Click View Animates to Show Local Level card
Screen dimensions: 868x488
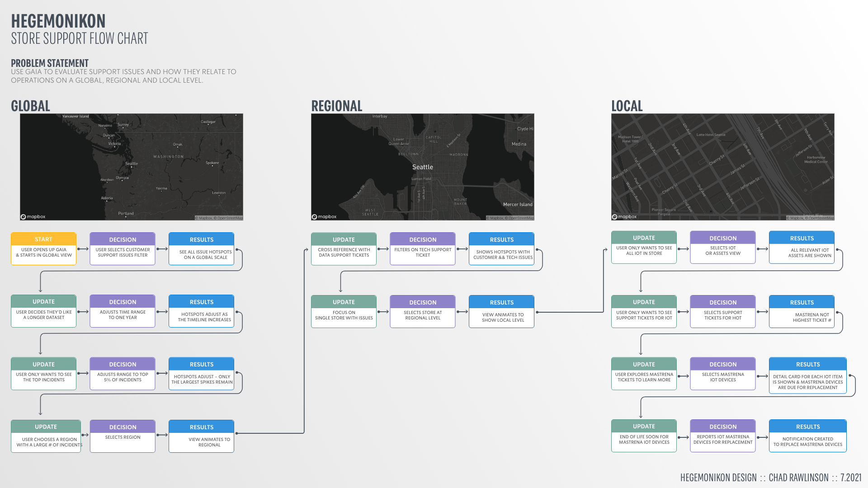point(501,312)
